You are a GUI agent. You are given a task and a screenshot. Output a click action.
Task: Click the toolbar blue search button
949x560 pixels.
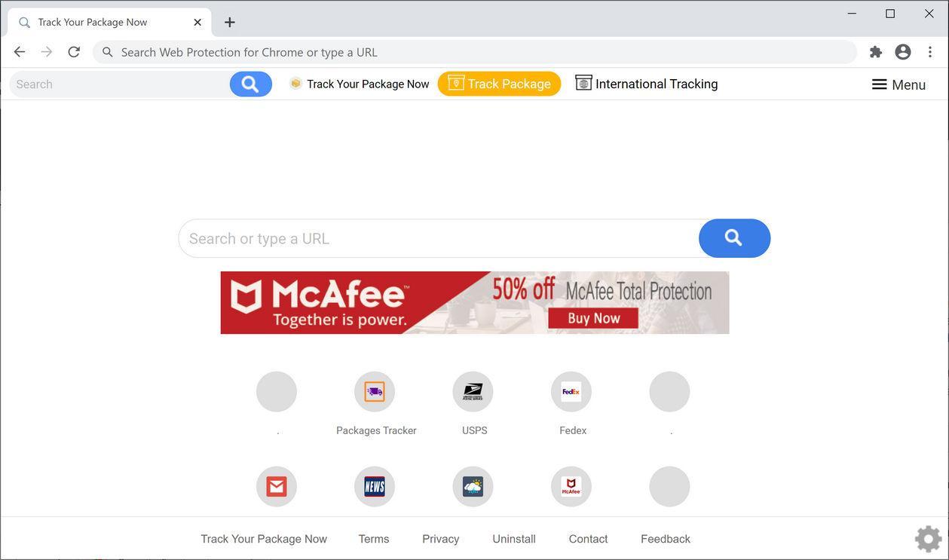pyautogui.click(x=251, y=84)
